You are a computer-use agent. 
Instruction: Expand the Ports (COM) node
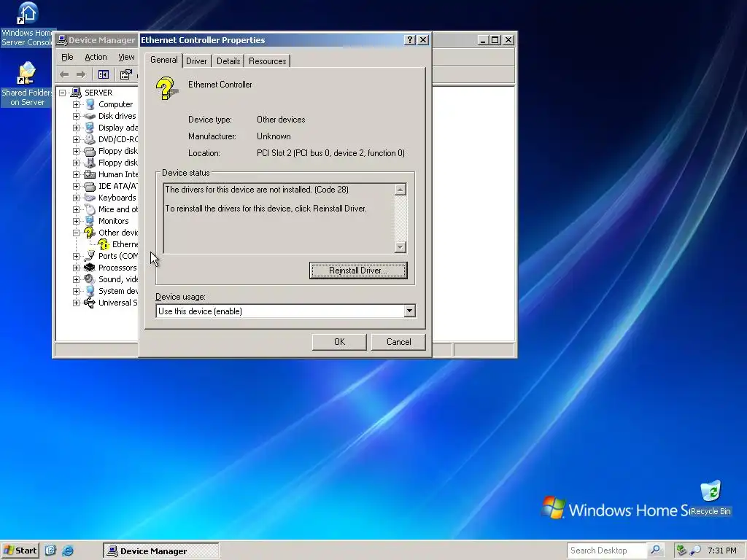[x=76, y=256]
